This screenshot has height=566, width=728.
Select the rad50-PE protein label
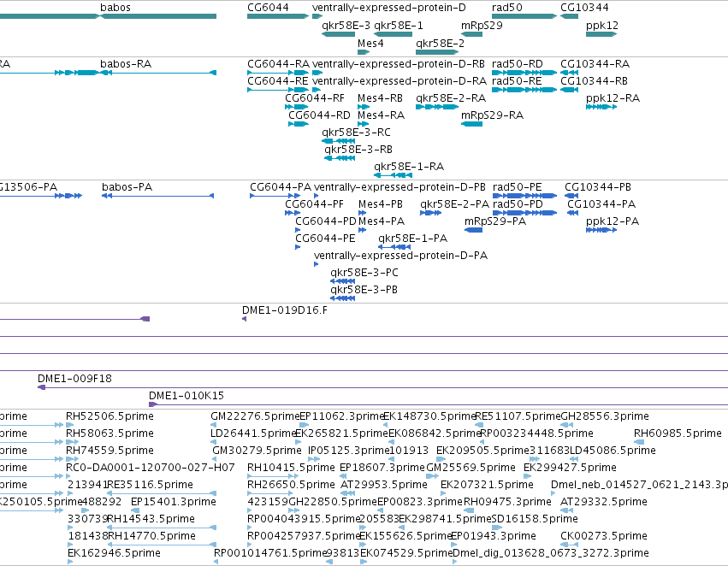518,187
